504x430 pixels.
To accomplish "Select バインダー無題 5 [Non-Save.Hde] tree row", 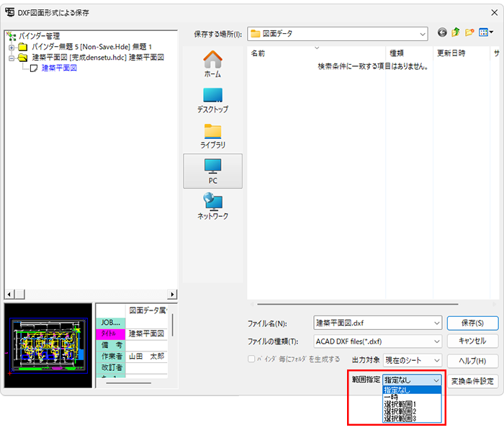I will click(x=91, y=48).
